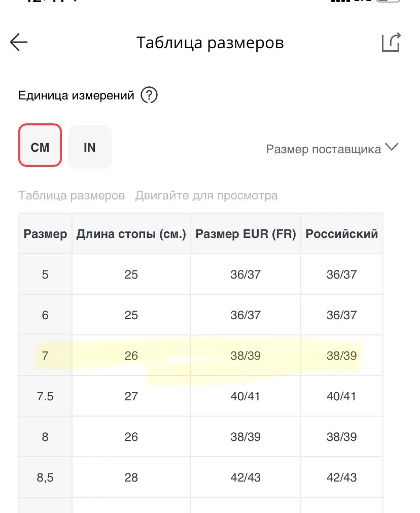Open the supplier size (Размер поставщика) dropdown
The height and width of the screenshot is (513, 420).
[x=324, y=149]
